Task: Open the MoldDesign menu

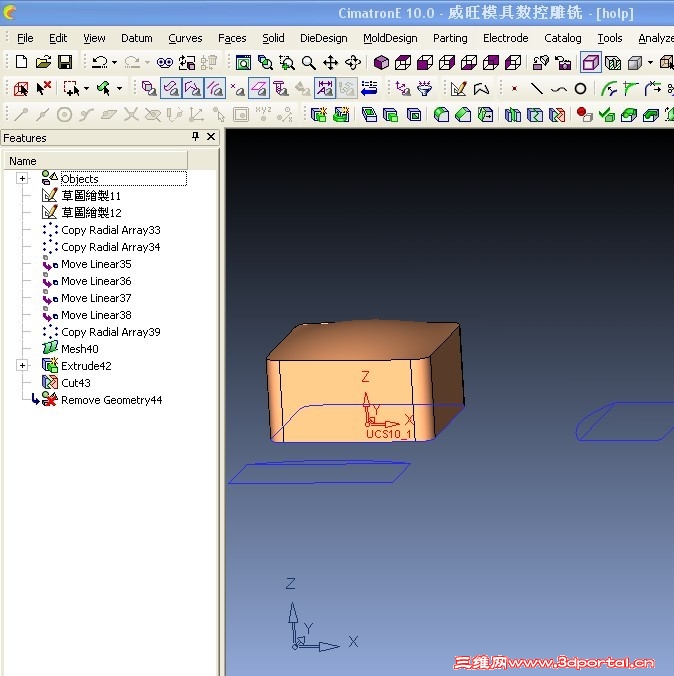Action: [390, 38]
